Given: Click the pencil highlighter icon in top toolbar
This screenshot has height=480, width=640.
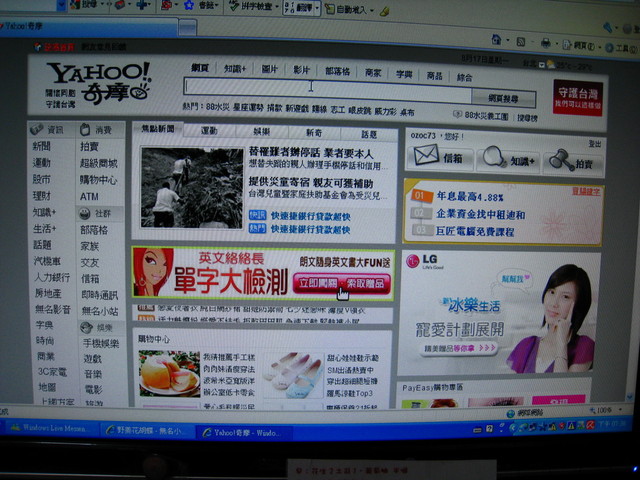Looking at the screenshot, I should point(384,12).
